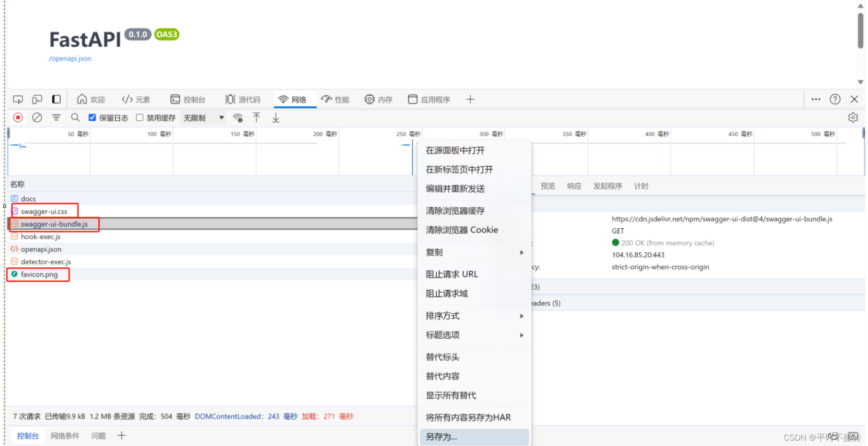The height and width of the screenshot is (446, 868).
Task: Export network log with the download icon
Action: click(275, 118)
